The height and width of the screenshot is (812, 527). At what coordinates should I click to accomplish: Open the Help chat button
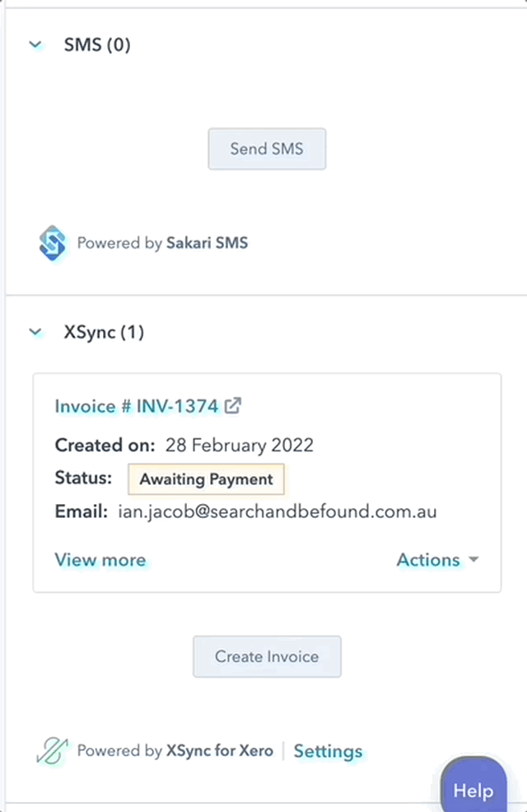[x=473, y=791]
